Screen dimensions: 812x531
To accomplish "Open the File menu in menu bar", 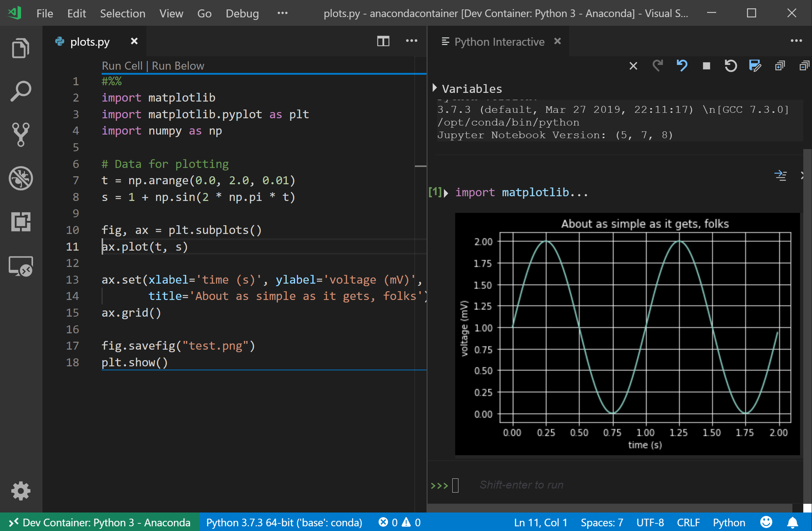I will click(44, 12).
